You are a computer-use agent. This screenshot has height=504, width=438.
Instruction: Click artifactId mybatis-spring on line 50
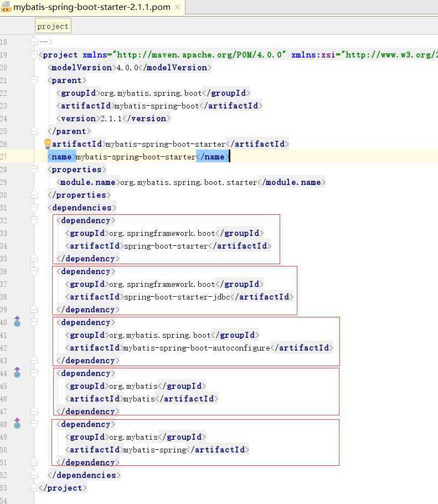pos(155,450)
